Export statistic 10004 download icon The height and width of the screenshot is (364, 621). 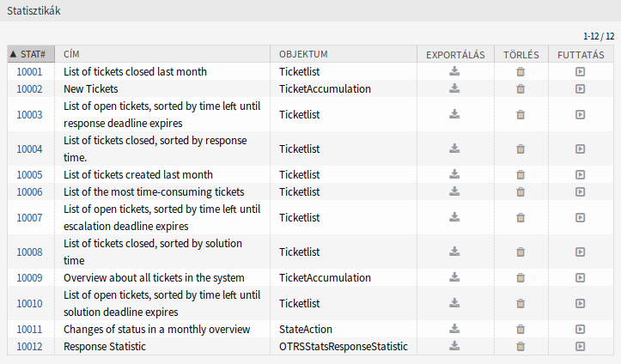(454, 149)
